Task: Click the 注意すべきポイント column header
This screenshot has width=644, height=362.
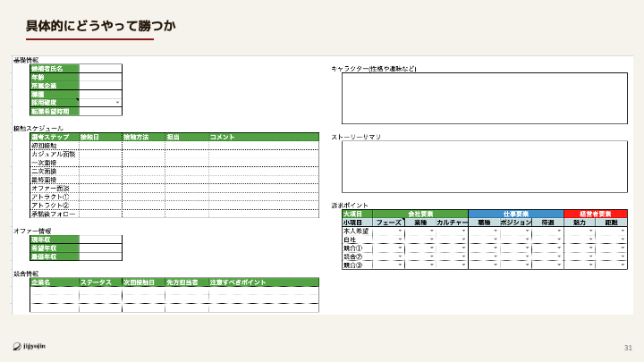Action: tap(263, 282)
